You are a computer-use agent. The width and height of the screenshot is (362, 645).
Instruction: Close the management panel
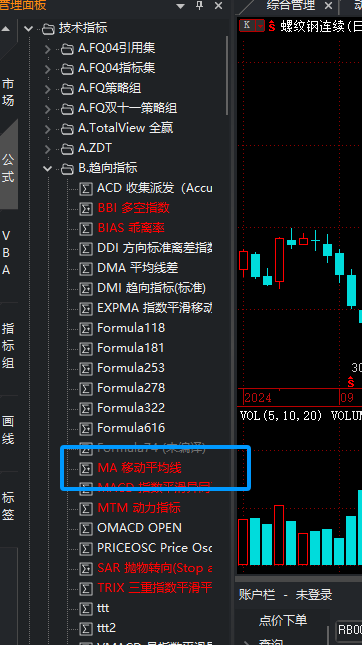218,6
